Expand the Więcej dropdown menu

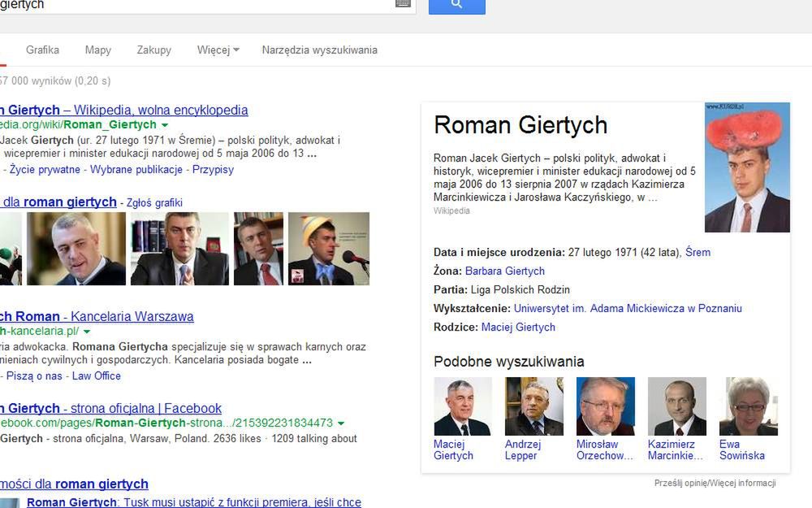click(x=218, y=50)
